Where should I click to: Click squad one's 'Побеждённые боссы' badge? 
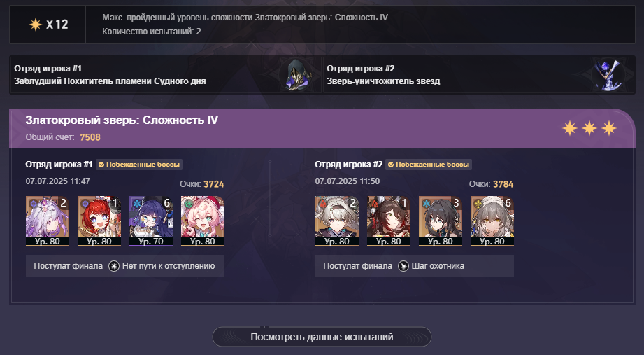click(x=139, y=165)
